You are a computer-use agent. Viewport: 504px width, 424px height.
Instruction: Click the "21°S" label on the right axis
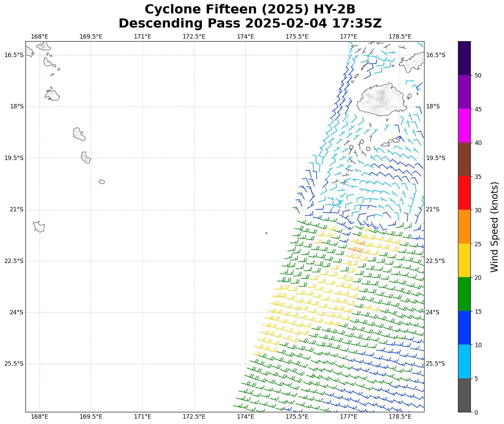pyautogui.click(x=433, y=209)
